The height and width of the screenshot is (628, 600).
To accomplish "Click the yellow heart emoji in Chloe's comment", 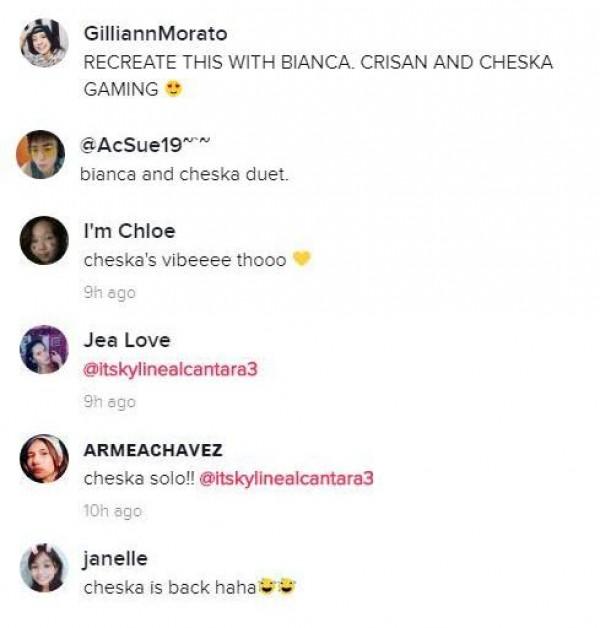I will click(x=302, y=258).
